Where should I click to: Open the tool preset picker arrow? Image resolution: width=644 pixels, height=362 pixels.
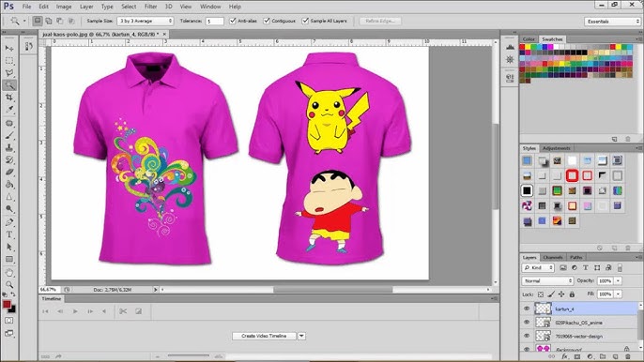coord(24,21)
